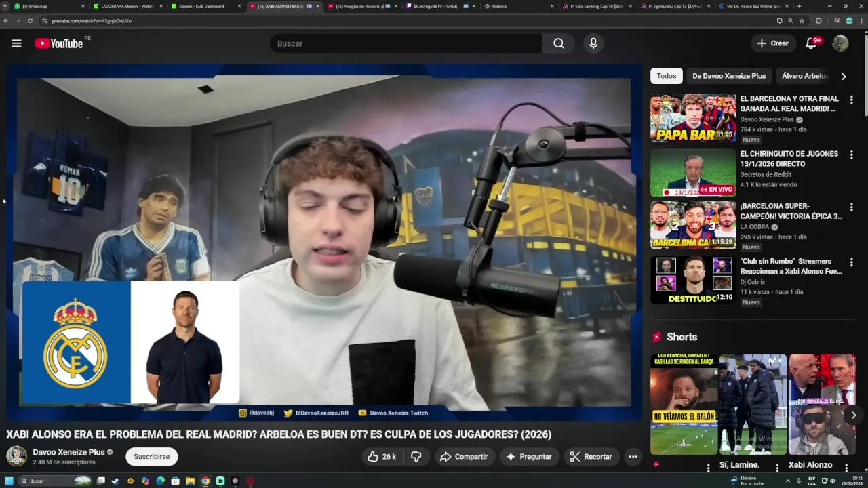Click the magnifier search button

click(x=558, y=43)
